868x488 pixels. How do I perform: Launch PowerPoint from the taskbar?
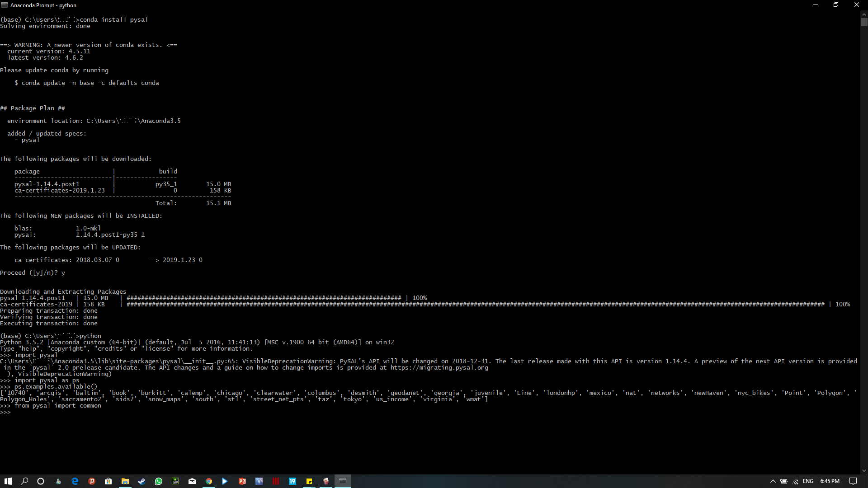(242, 481)
